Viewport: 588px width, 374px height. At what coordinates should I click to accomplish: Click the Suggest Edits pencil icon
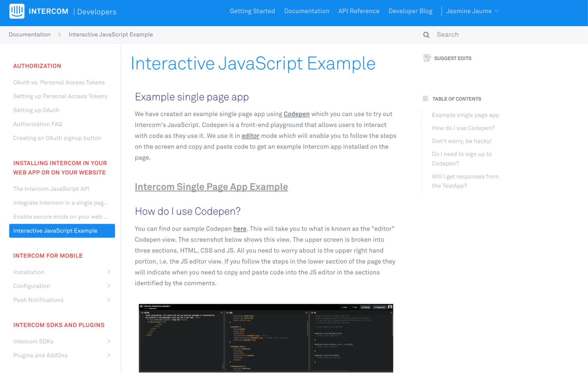click(x=427, y=58)
